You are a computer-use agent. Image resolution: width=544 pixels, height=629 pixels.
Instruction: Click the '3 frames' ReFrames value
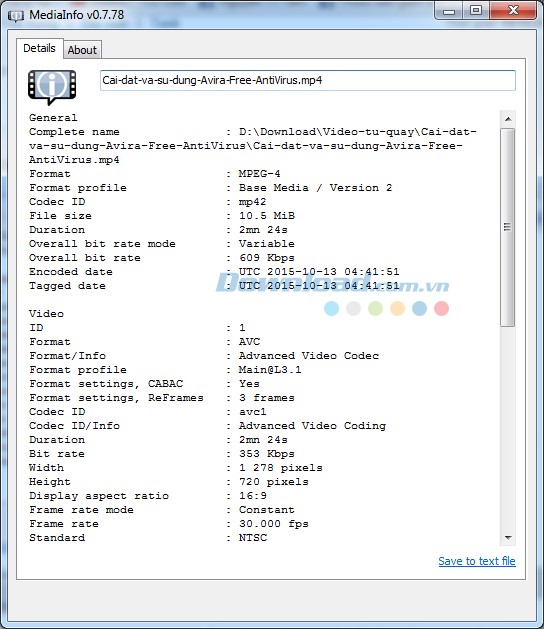267,398
